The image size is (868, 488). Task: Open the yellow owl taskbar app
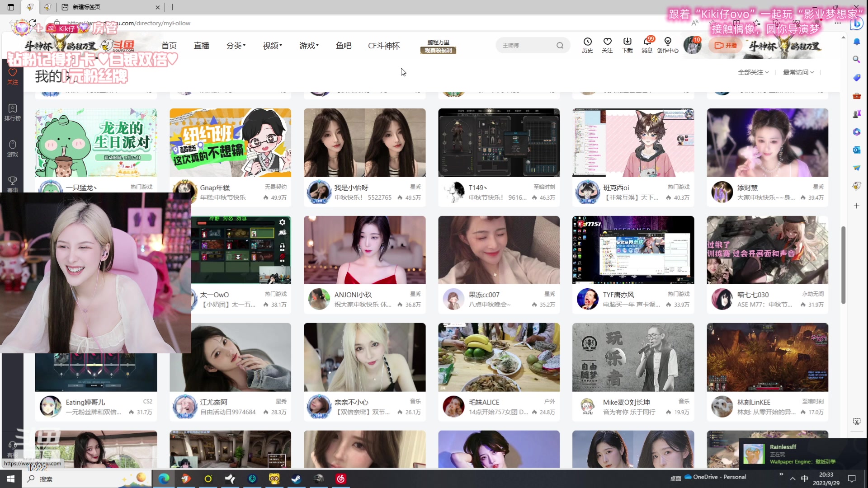(274, 479)
